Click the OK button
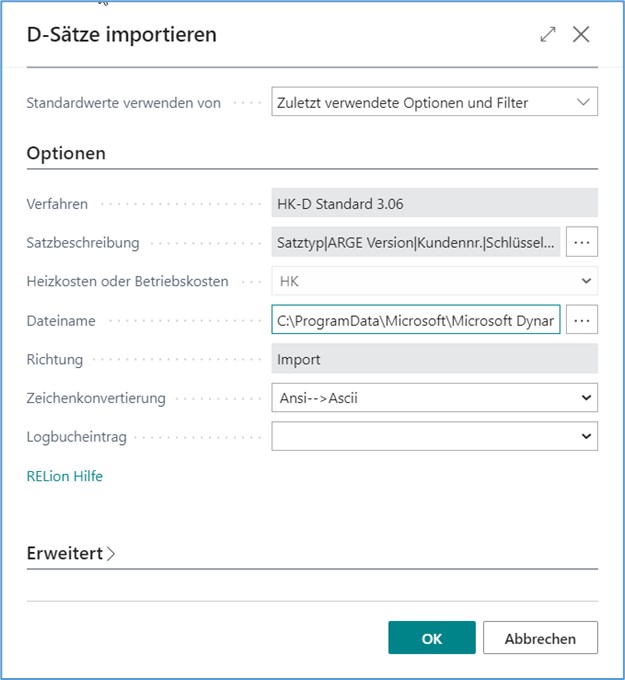This screenshot has height=680, width=625. (432, 638)
